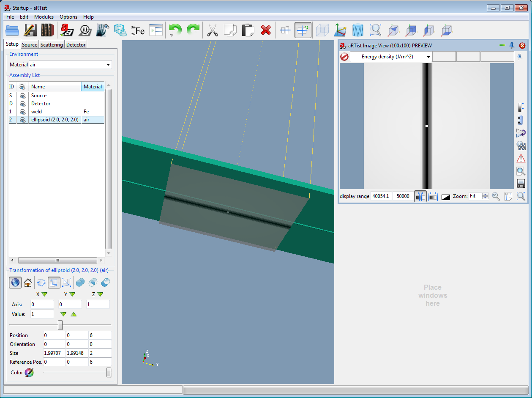Click the home reset transformation icon
Image resolution: width=532 pixels, height=398 pixels.
[28, 283]
